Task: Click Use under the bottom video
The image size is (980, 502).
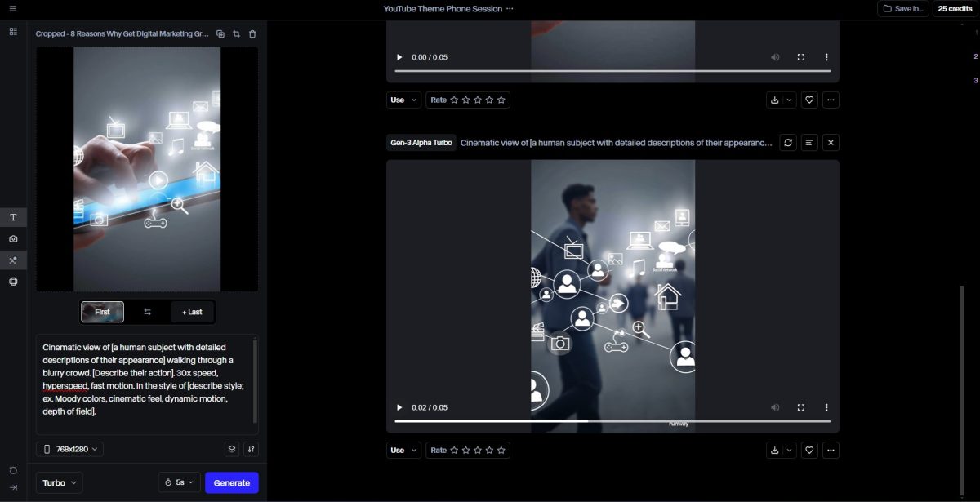Action: 398,450
